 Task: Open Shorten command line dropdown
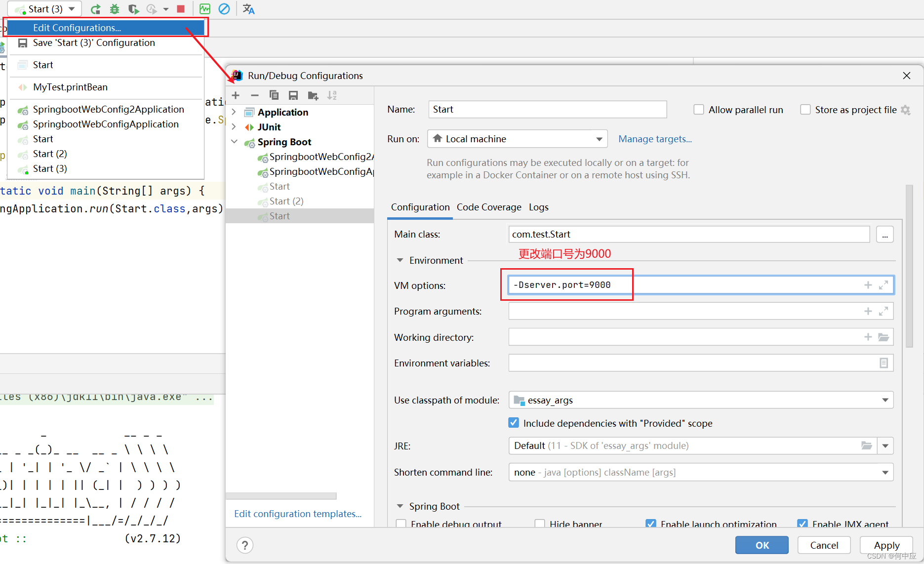(x=701, y=472)
